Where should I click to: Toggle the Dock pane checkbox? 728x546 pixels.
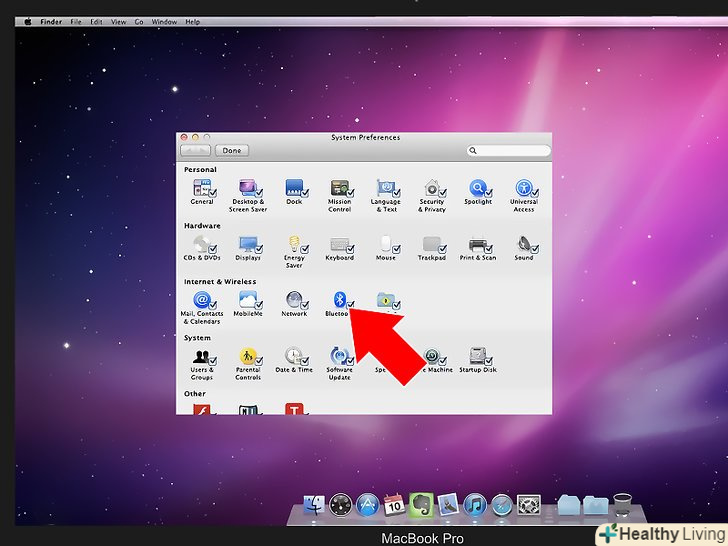(x=303, y=193)
